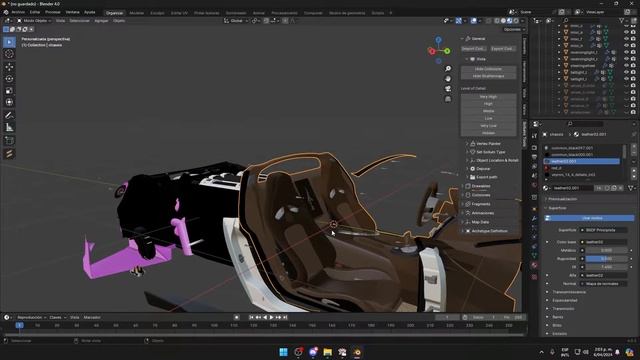
Task: Expand the Drawables section
Action: 480,186
